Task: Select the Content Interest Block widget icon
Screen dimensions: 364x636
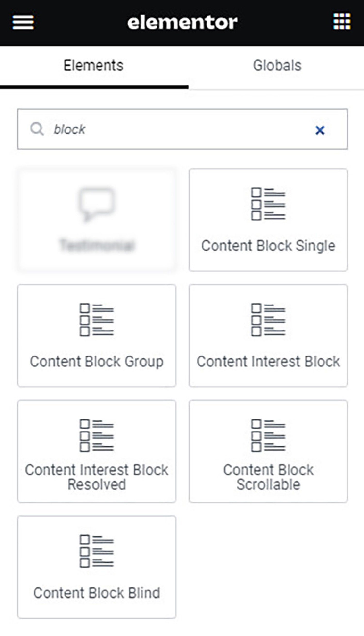Action: (268, 320)
